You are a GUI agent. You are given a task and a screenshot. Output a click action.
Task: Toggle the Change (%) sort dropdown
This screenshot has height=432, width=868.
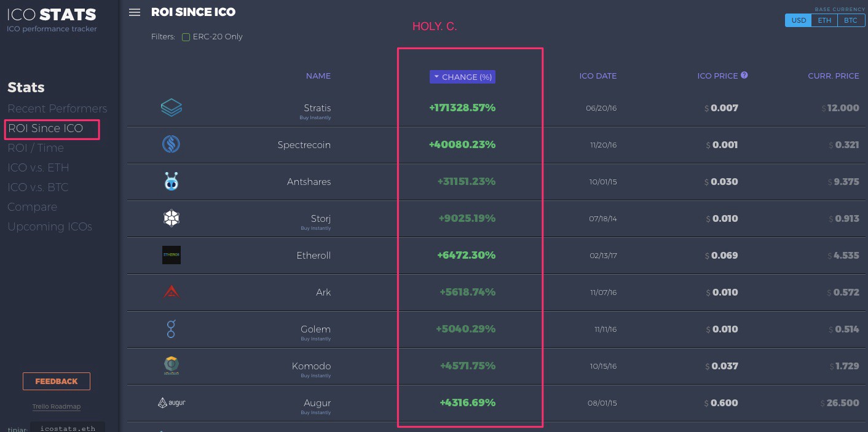462,77
